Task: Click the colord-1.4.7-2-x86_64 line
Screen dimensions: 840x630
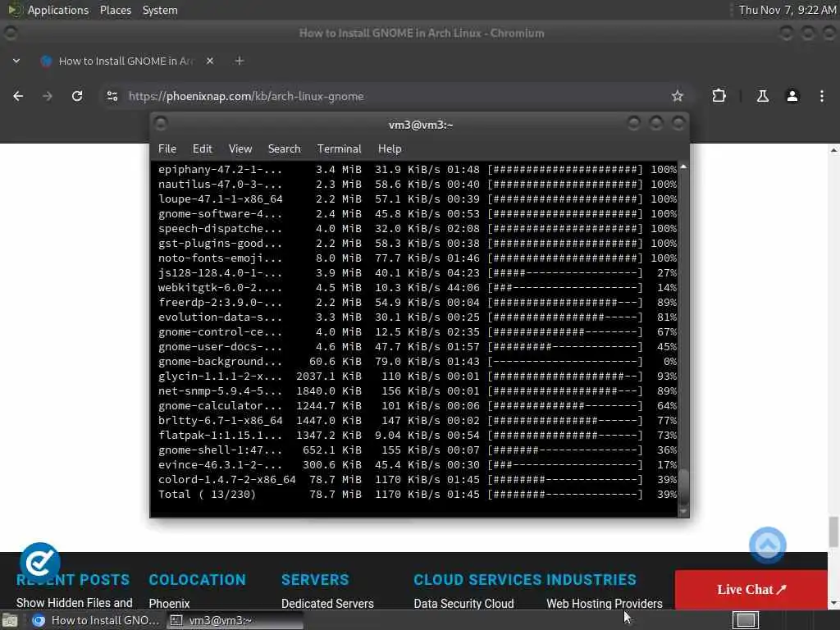Action: pos(417,479)
